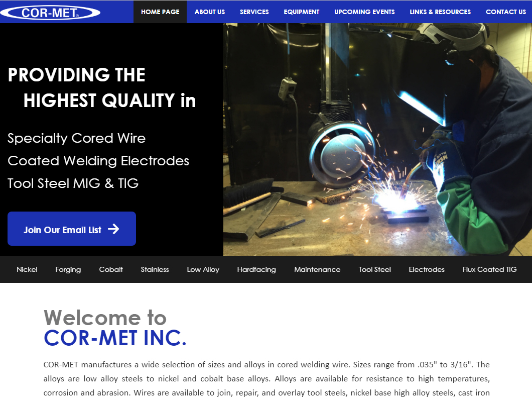The width and height of the screenshot is (532, 402).
Task: Click the 'HIGHEST QUALITY in' headline
Action: [109, 100]
